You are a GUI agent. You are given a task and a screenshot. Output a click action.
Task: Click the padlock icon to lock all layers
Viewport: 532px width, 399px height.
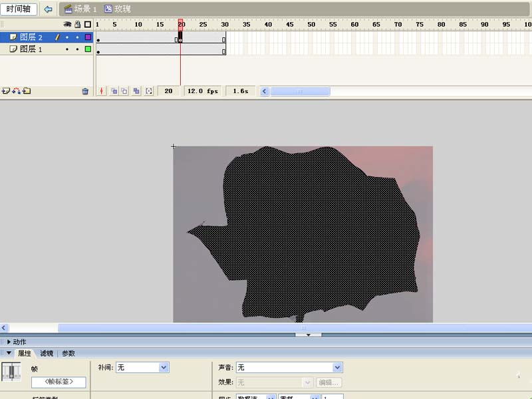click(x=78, y=25)
